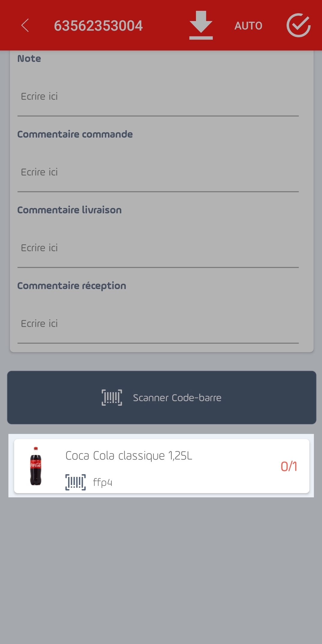Tap the ffp4 barcode code text
The width and height of the screenshot is (322, 644).
pyautogui.click(x=103, y=482)
